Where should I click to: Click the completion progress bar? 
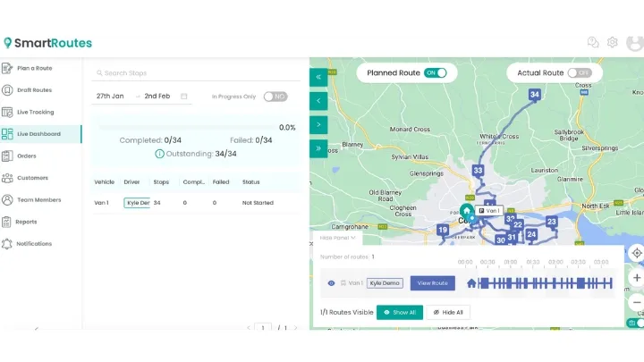click(187, 128)
